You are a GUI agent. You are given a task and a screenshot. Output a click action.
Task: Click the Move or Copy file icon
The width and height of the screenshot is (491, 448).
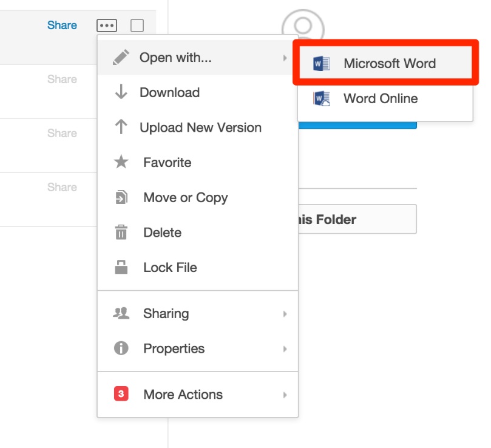[121, 197]
